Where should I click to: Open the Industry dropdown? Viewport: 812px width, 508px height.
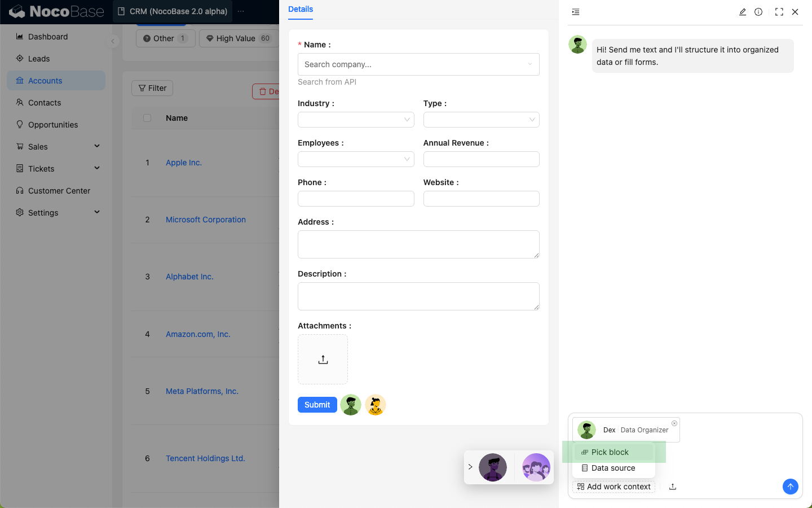[356, 120]
